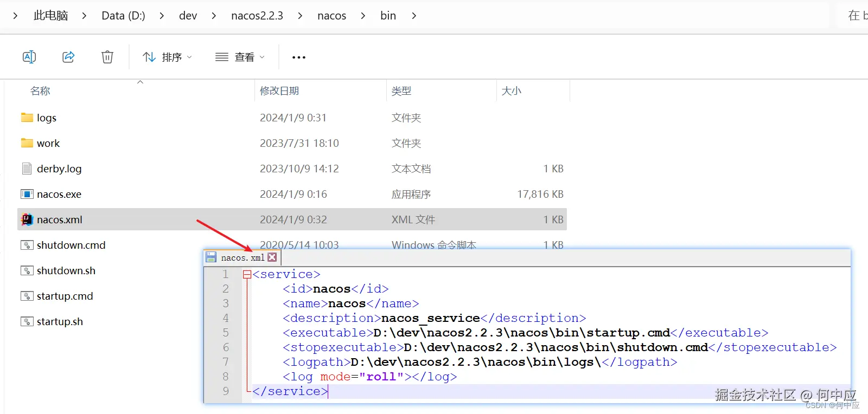Select the shutdown.sh file icon
868x414 pixels.
27,270
